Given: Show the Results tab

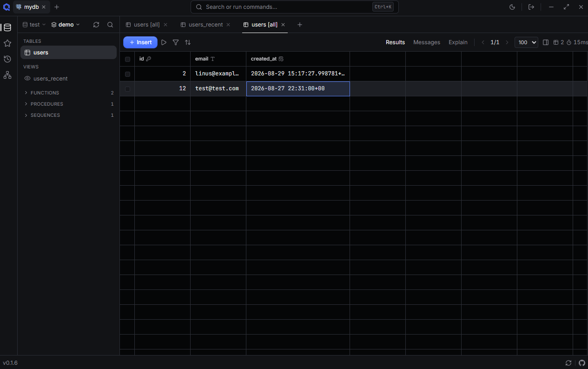Looking at the screenshot, I should coord(396,42).
